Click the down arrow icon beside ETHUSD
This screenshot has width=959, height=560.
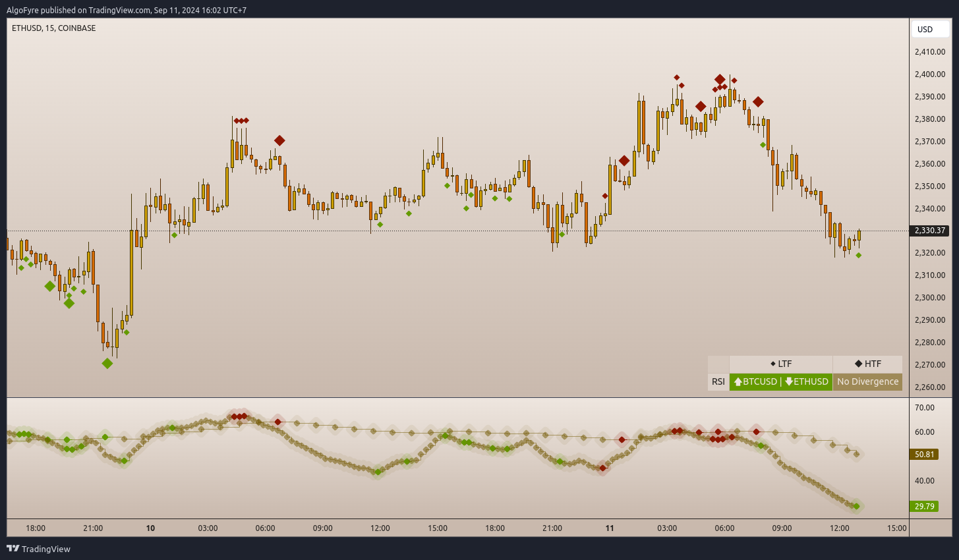(788, 381)
